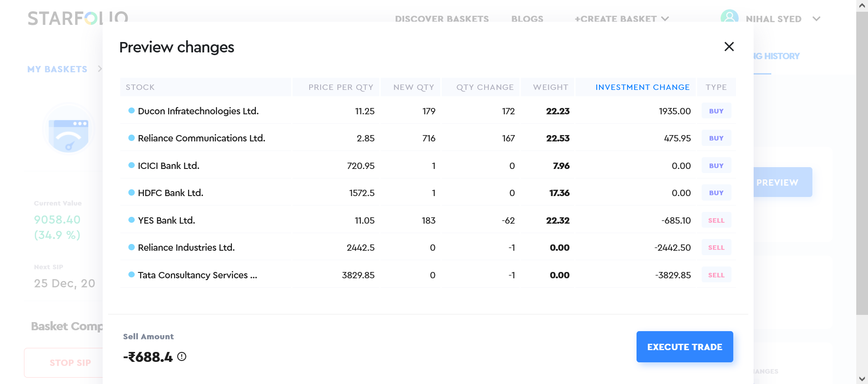Select Tata Consultancy Services stock name

click(x=197, y=275)
